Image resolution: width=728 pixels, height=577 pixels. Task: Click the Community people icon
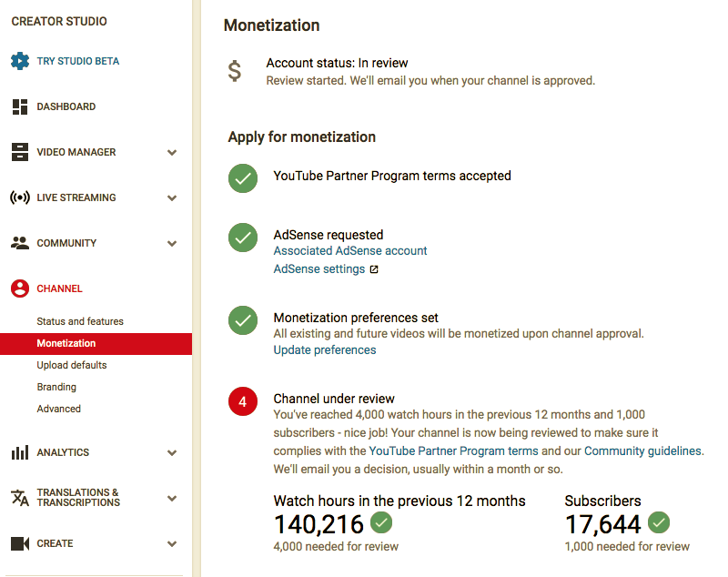pyautogui.click(x=20, y=243)
